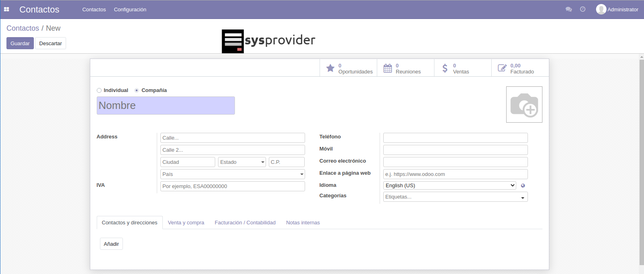Switch to the Venta y compra tab

point(186,223)
